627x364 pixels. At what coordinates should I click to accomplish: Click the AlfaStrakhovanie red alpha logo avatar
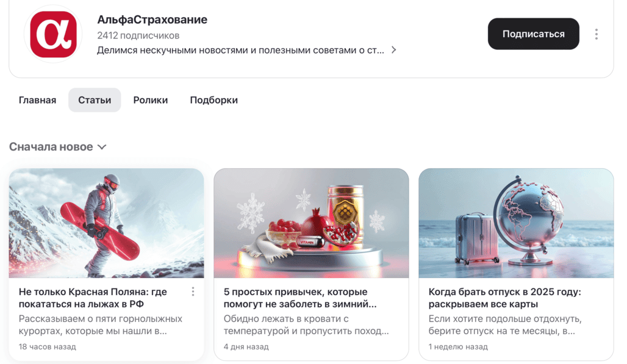point(53,34)
